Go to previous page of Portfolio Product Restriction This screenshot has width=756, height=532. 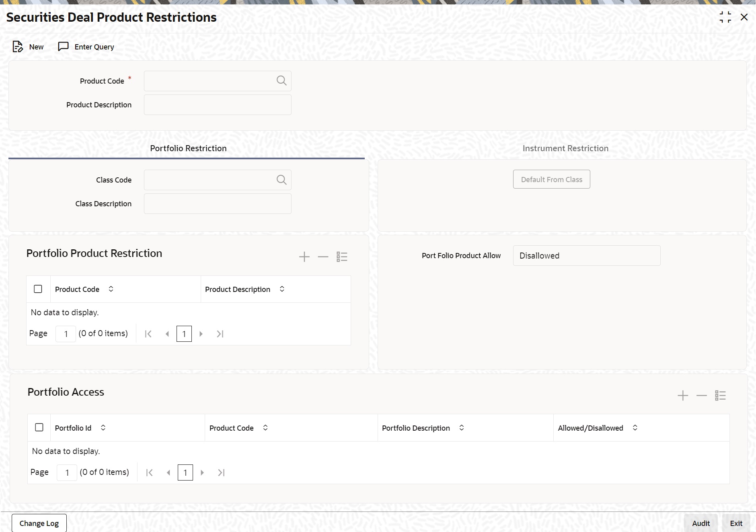click(x=167, y=334)
